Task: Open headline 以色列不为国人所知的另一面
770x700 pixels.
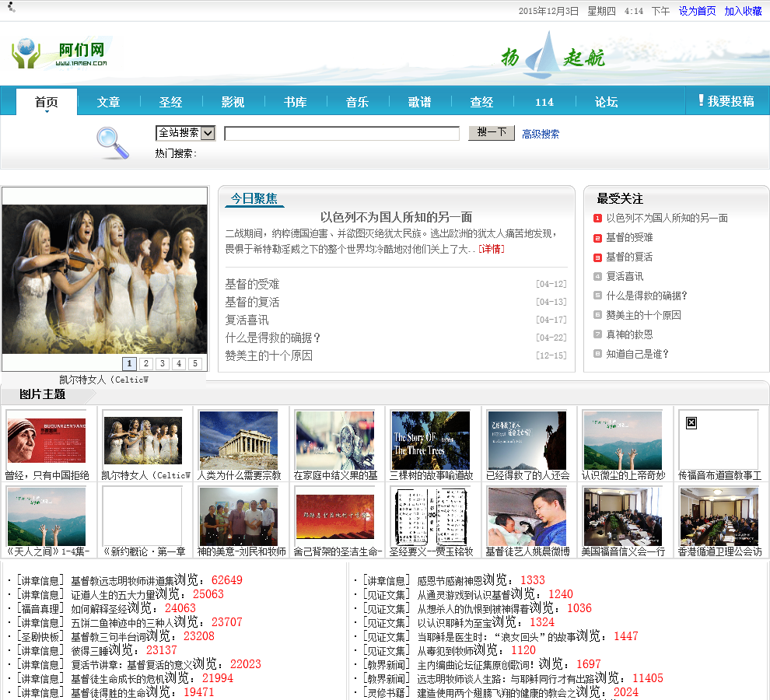Action: coord(397,217)
